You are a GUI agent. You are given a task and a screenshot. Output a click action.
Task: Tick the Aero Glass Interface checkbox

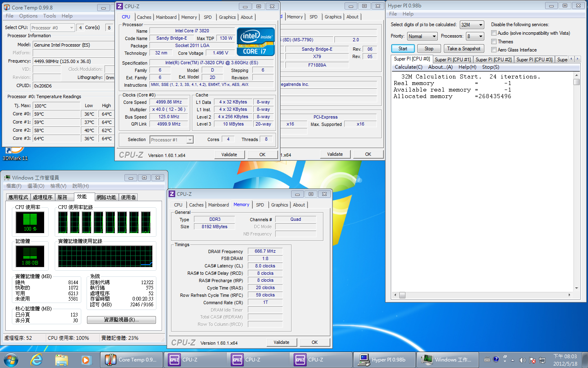point(494,50)
